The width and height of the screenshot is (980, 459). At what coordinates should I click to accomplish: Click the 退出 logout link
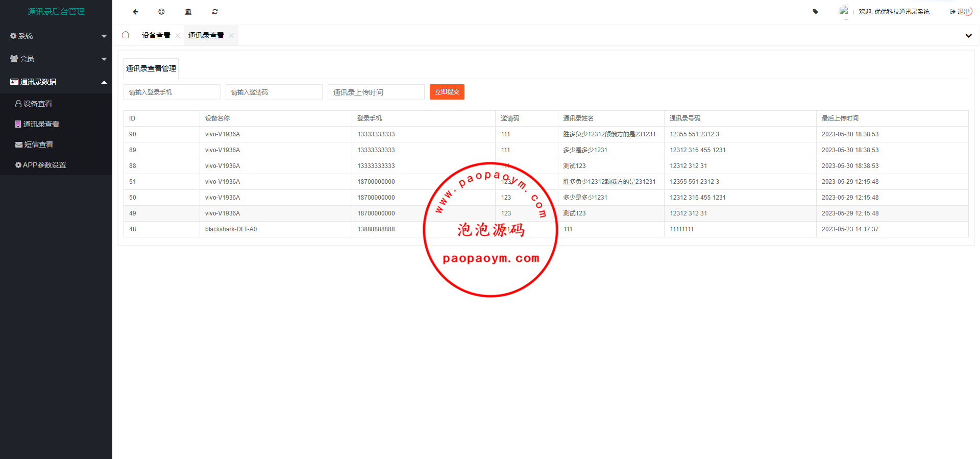(960, 12)
